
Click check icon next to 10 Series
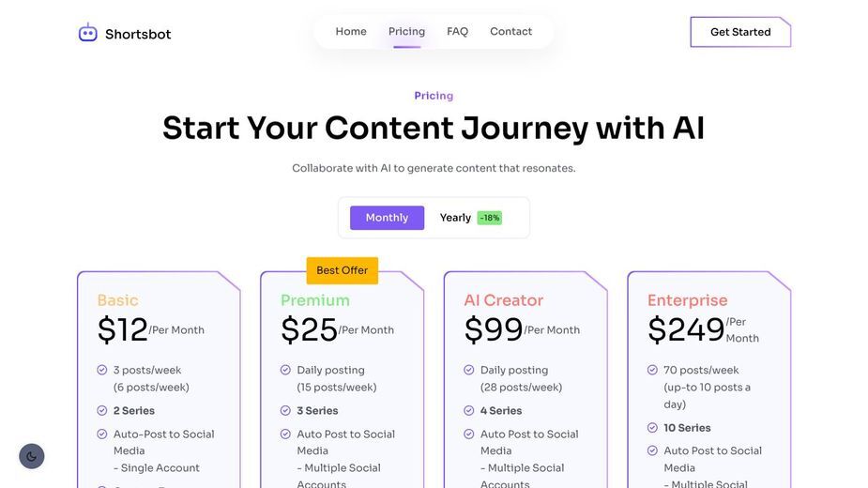coord(653,428)
